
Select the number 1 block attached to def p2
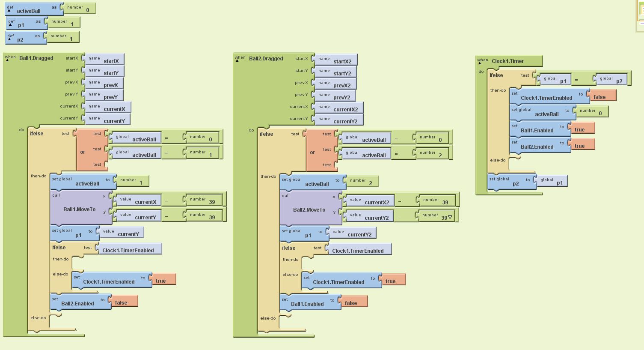62,37
